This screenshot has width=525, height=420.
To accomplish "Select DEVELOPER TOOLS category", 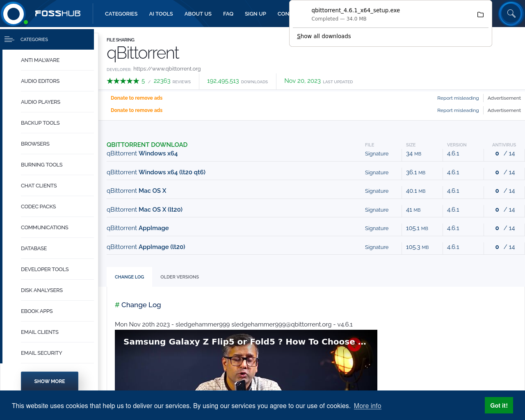I will (x=45, y=269).
